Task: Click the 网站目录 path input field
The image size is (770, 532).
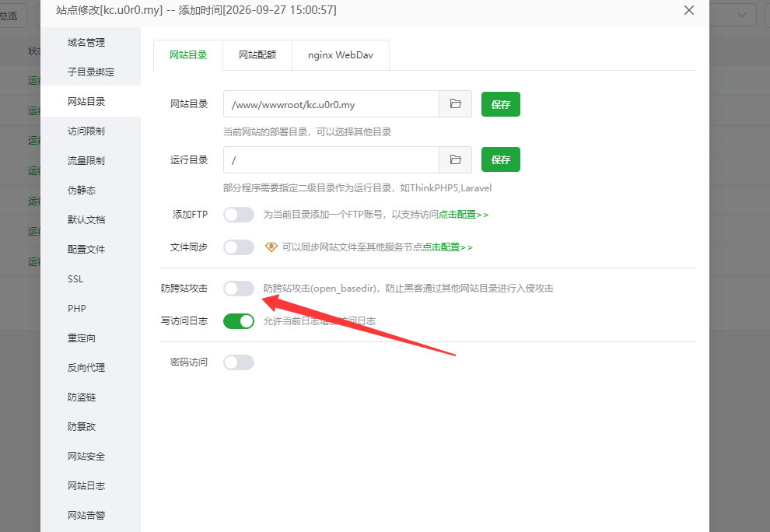Action: tap(331, 104)
